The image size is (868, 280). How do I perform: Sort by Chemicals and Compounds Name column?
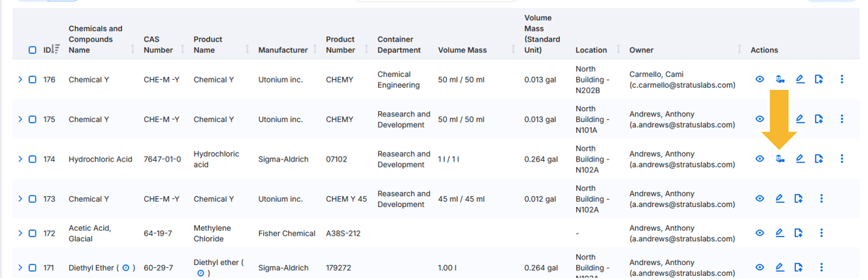(132, 50)
